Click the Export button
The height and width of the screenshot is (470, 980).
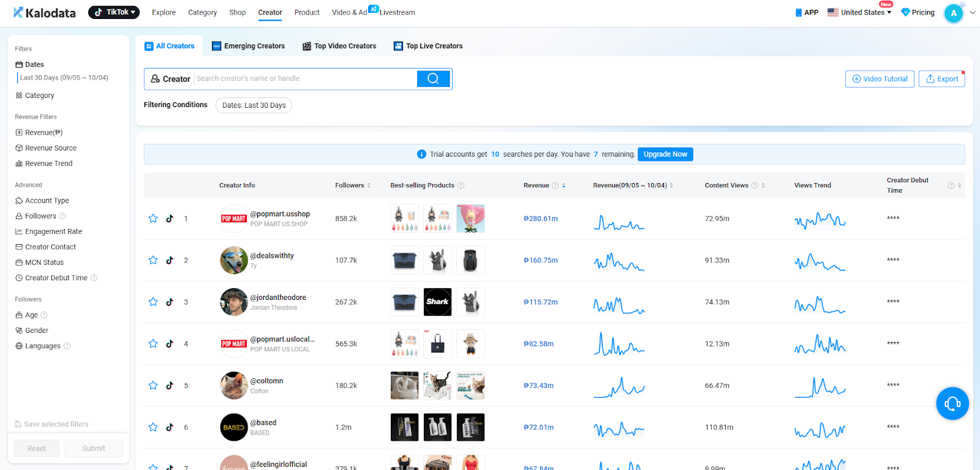click(941, 79)
